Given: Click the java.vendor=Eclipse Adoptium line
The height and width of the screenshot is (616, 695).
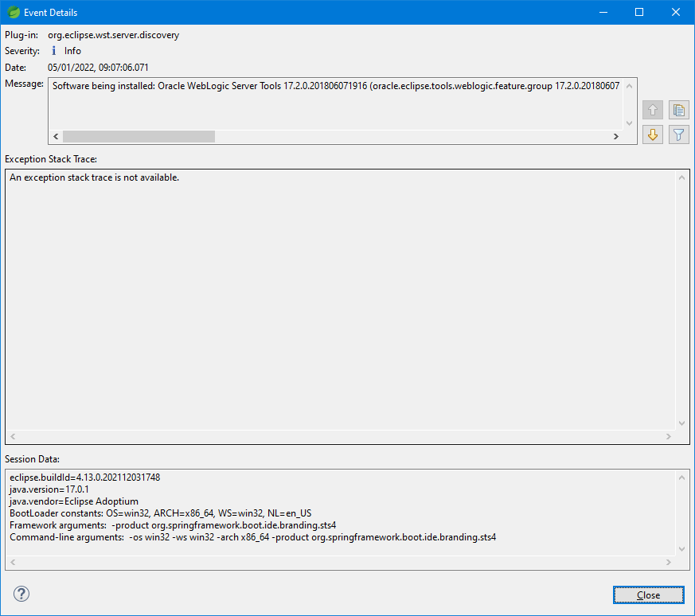Looking at the screenshot, I should 74,501.
